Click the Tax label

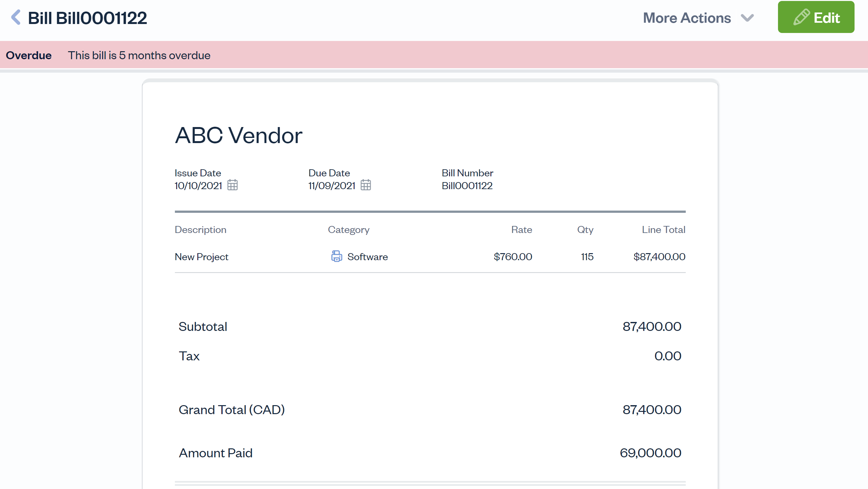pyautogui.click(x=189, y=356)
